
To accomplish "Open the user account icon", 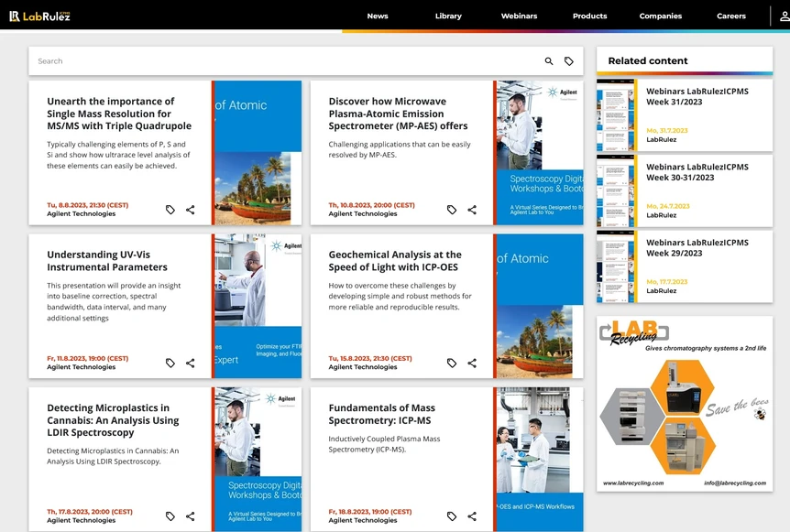I will coord(785,16).
